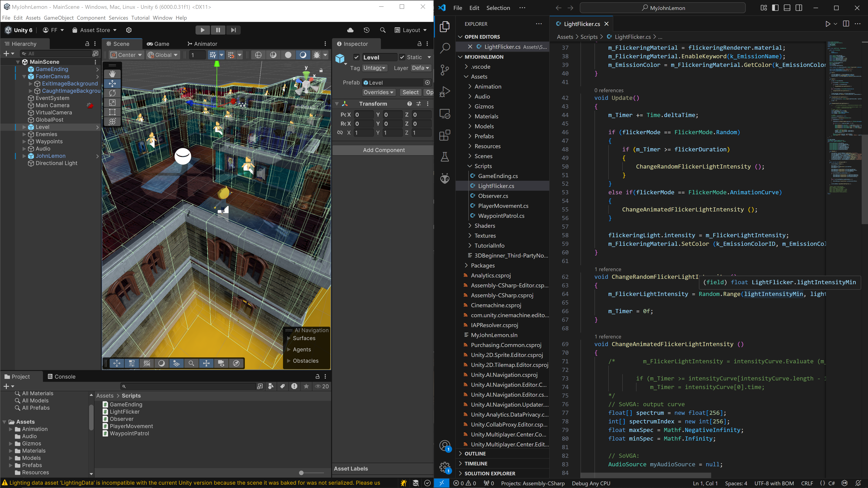
Task: Open VS Code Source Control icon
Action: click(x=445, y=70)
